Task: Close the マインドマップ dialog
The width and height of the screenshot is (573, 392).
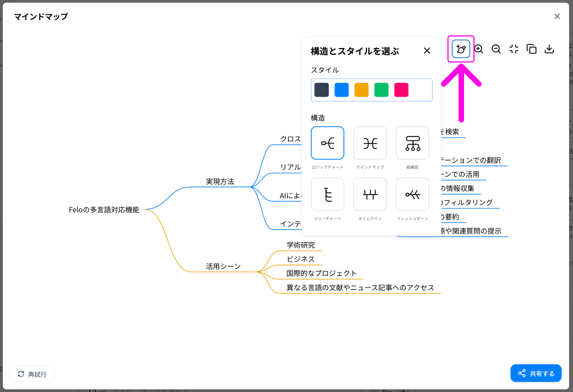Action: point(557,17)
